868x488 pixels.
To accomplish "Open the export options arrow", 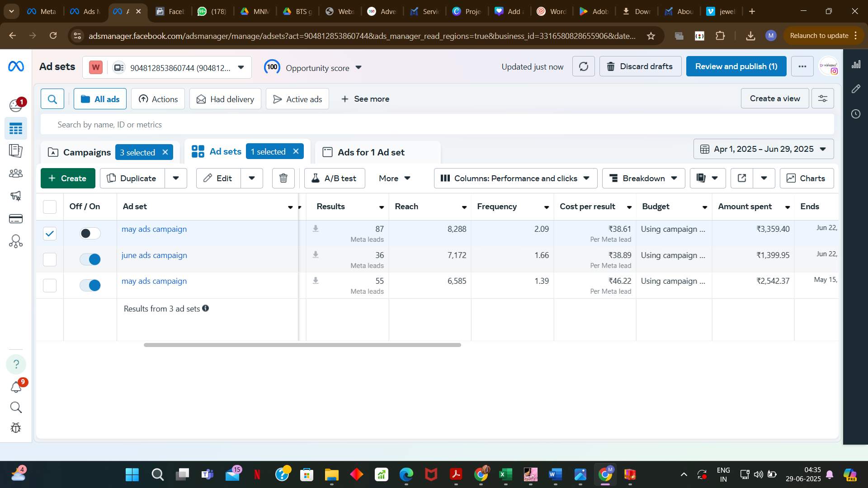I will pyautogui.click(x=764, y=178).
